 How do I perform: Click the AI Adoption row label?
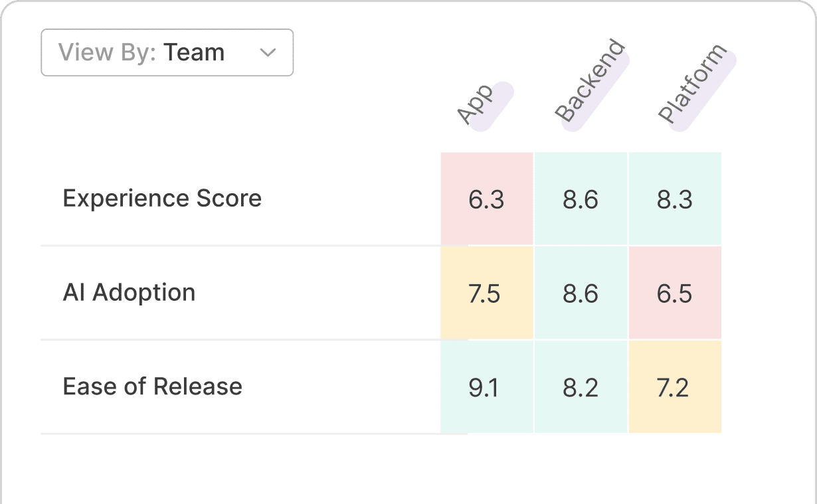(129, 293)
